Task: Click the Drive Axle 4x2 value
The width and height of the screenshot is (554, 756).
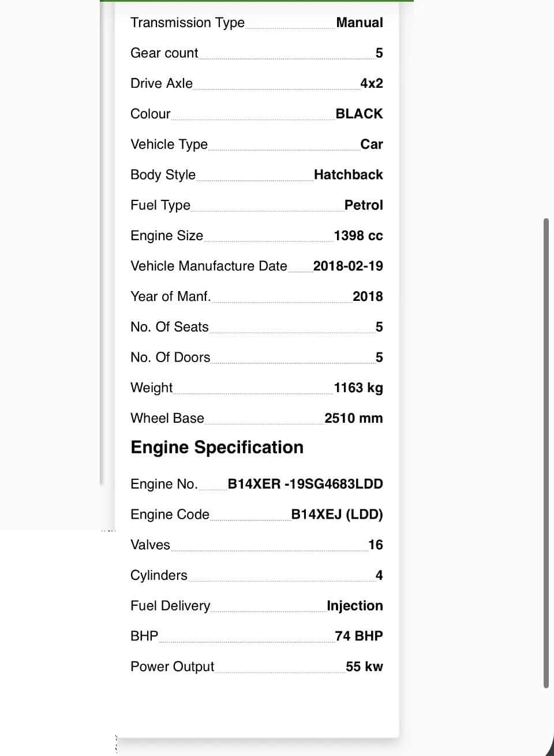Action: tap(372, 83)
